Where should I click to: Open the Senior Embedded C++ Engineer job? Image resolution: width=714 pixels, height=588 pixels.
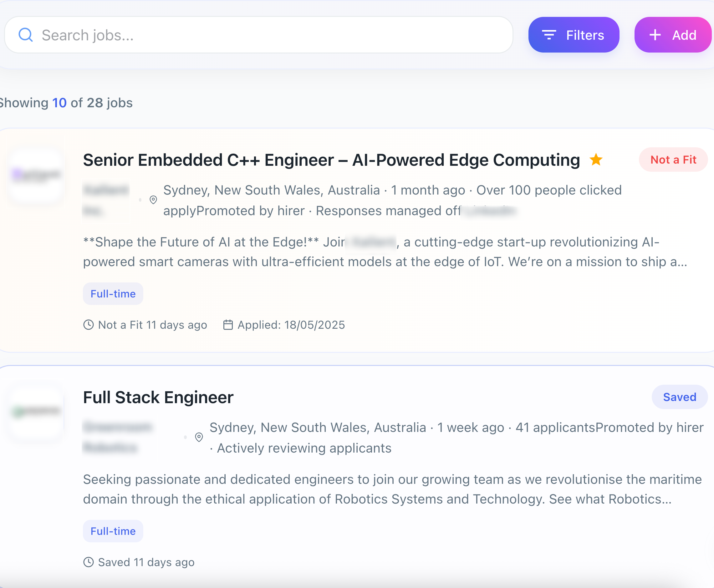click(x=331, y=160)
